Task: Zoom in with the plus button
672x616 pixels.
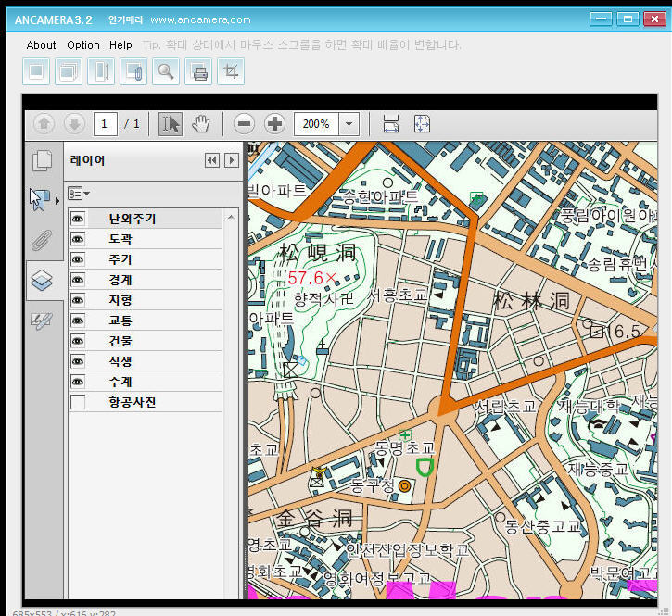Action: 274,124
